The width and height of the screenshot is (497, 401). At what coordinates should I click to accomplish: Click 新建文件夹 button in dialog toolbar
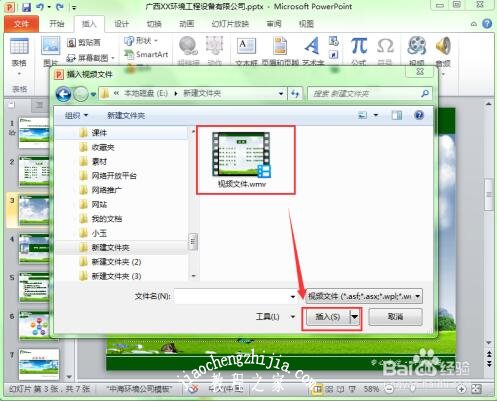[x=126, y=116]
